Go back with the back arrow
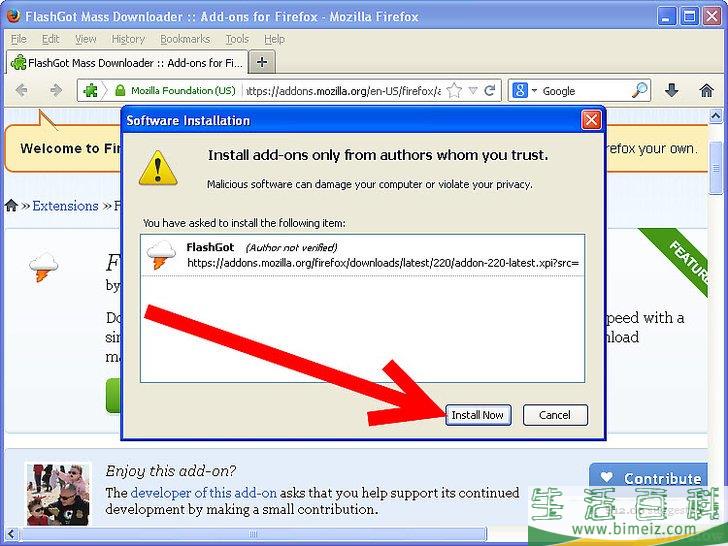Image resolution: width=728 pixels, height=546 pixels. point(21,90)
